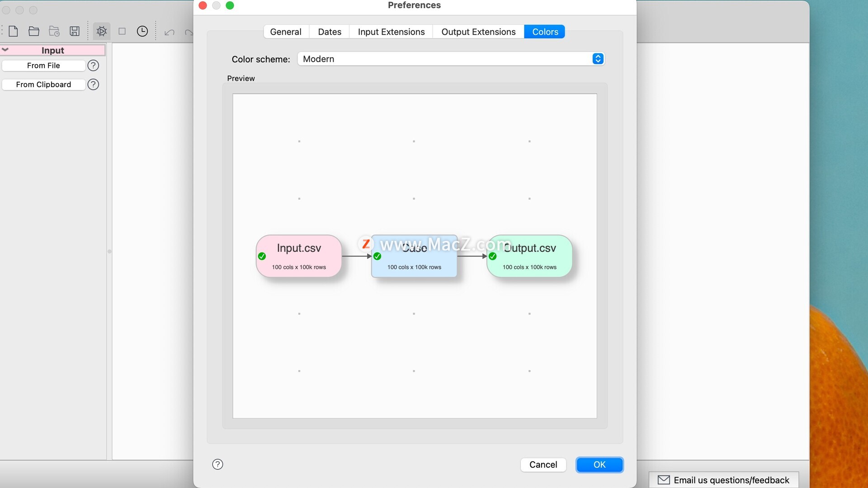Switch to the Dates tab
Image resolution: width=868 pixels, height=488 pixels.
click(x=330, y=32)
